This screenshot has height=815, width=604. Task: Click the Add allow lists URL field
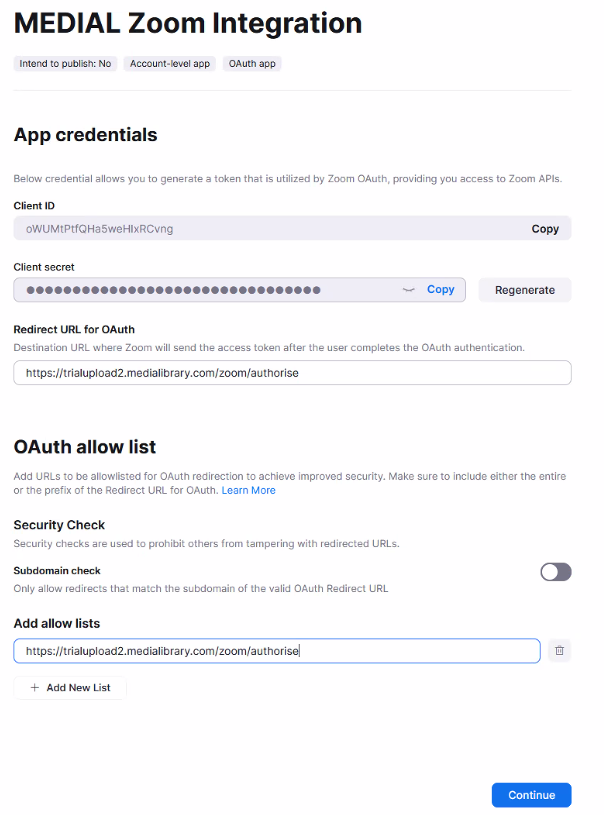[x=277, y=651]
